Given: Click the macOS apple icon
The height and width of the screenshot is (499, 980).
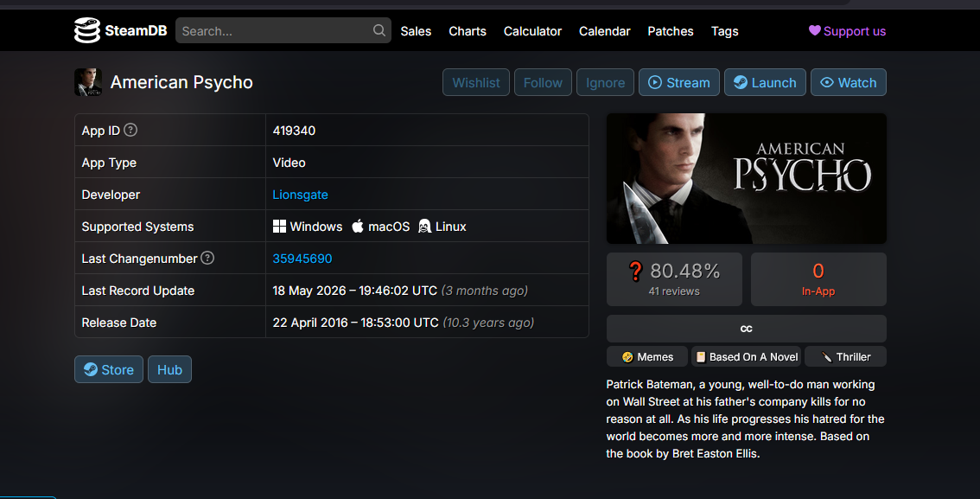Looking at the screenshot, I should click(x=358, y=226).
